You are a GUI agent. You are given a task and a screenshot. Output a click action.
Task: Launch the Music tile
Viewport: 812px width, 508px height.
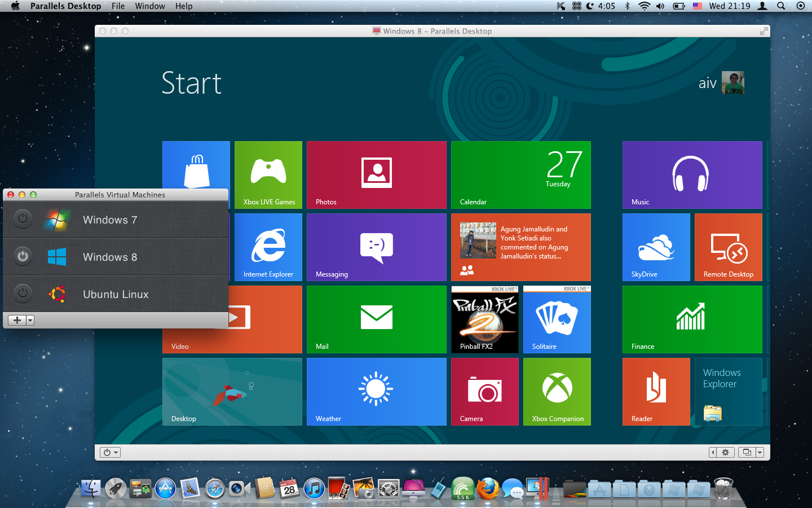click(x=692, y=175)
